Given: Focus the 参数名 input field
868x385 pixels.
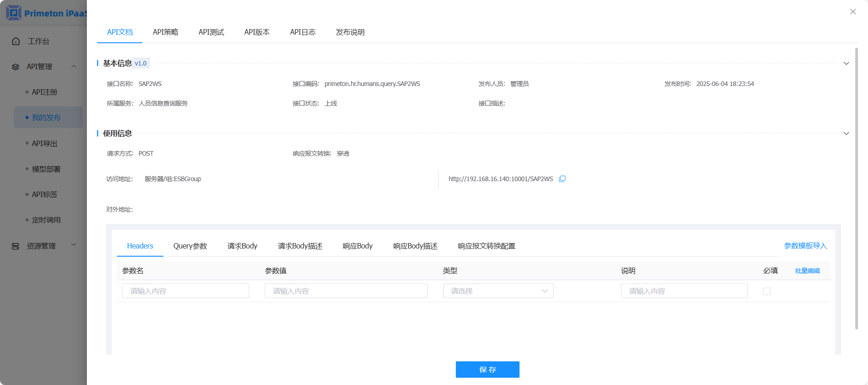Looking at the screenshot, I should [x=186, y=291].
